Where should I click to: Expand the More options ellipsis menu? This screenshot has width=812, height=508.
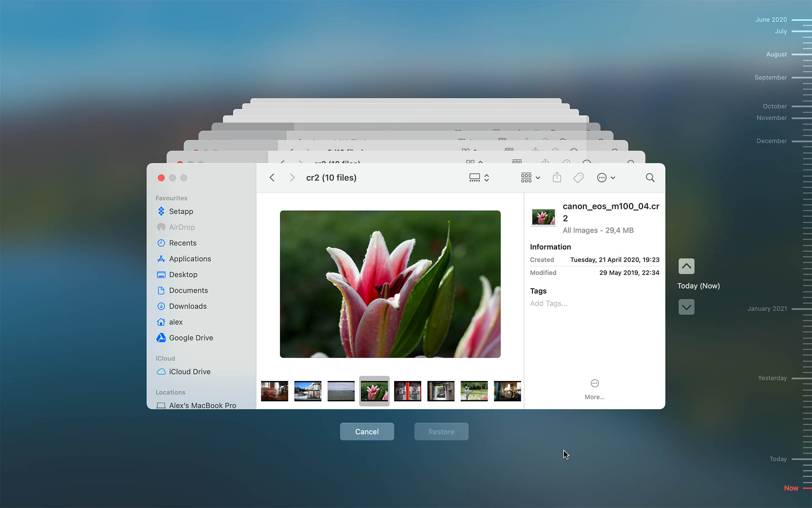595,383
